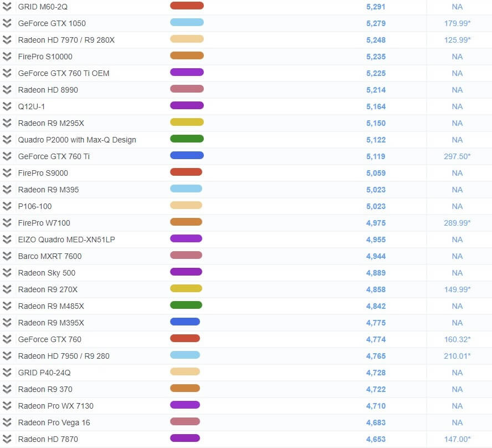Viewport: 492px width, 448px height.
Task: Click the score 4,653 for Radeon HD 7870
Action: click(x=376, y=439)
